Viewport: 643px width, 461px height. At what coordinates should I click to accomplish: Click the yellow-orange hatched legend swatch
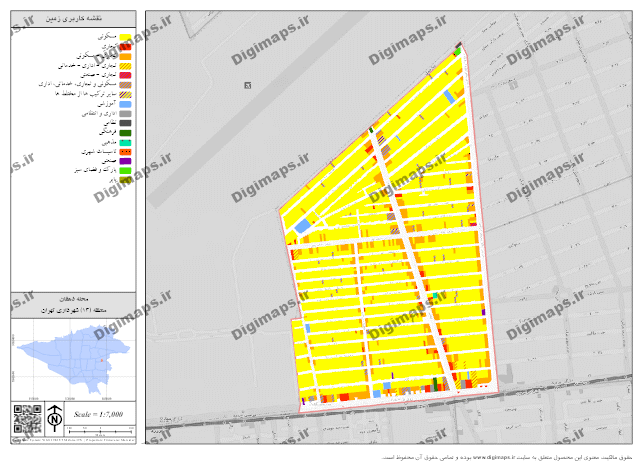click(125, 66)
